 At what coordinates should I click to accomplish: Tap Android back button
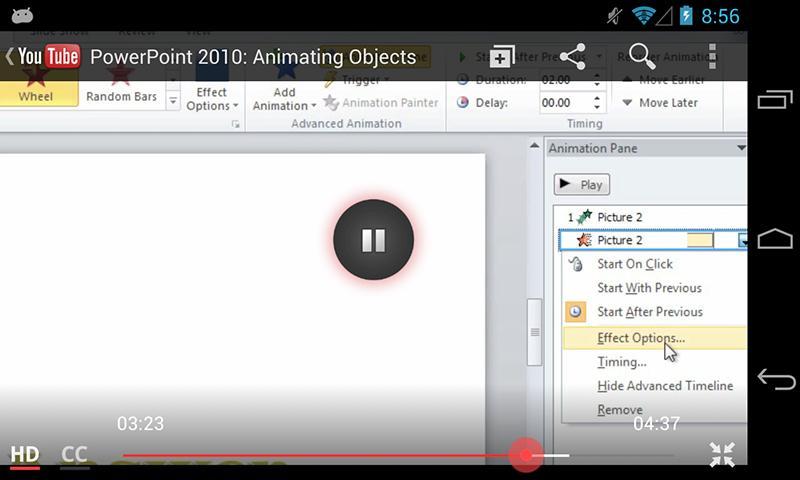[x=776, y=379]
